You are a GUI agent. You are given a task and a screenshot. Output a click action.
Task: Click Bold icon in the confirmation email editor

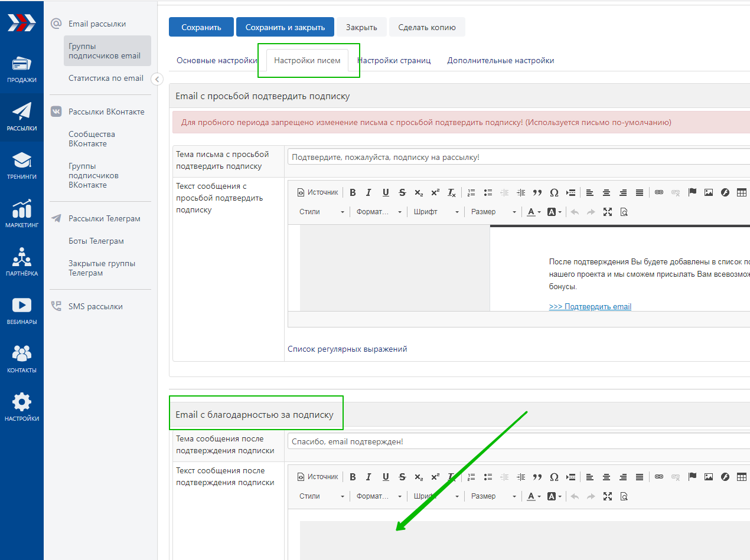(353, 192)
